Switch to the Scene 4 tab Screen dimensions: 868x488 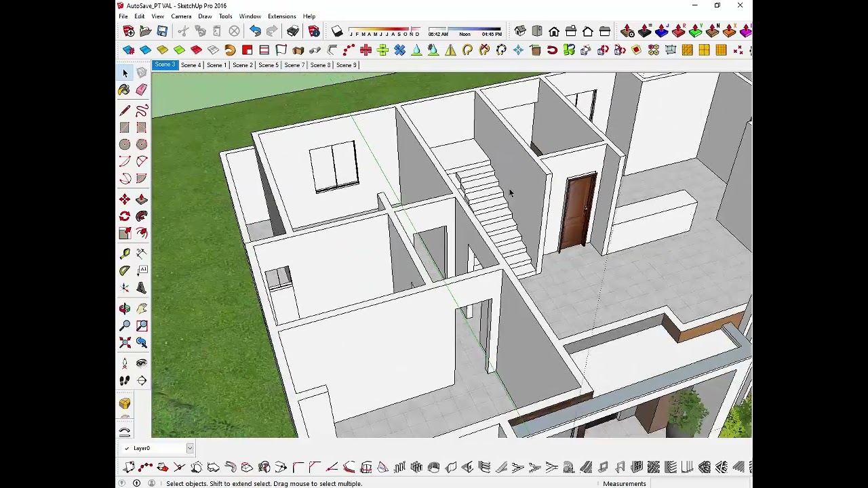(191, 65)
